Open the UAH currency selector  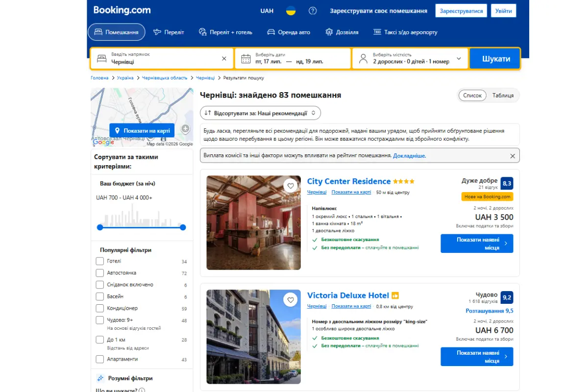(x=267, y=11)
